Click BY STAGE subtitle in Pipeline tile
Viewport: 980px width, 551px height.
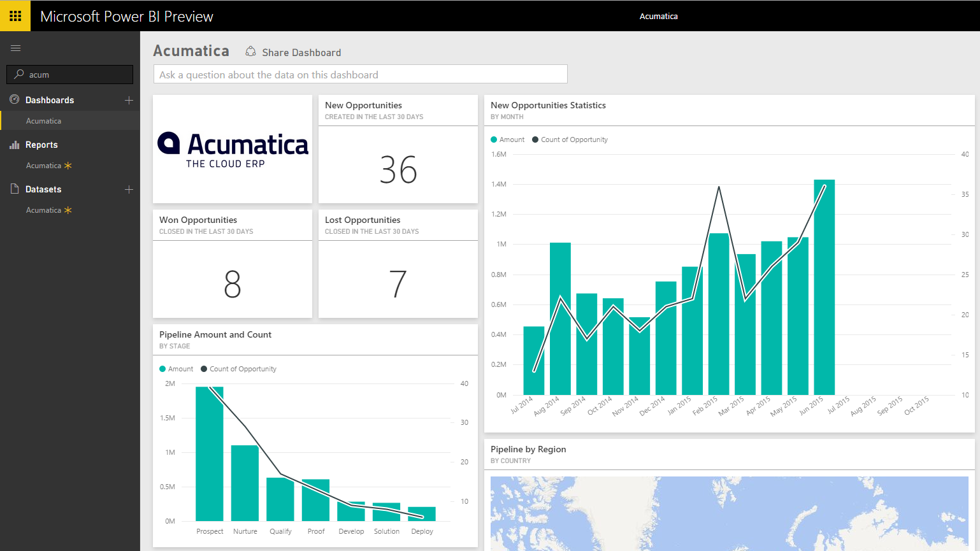(x=175, y=347)
